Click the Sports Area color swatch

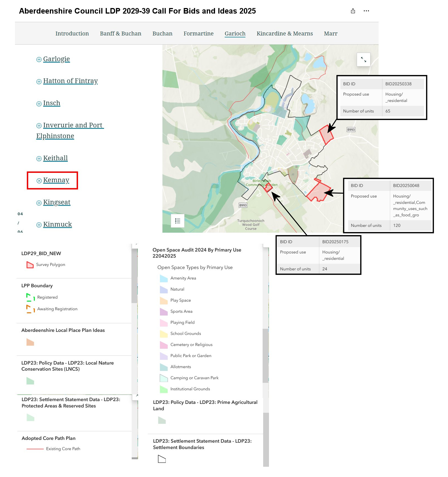tap(164, 312)
